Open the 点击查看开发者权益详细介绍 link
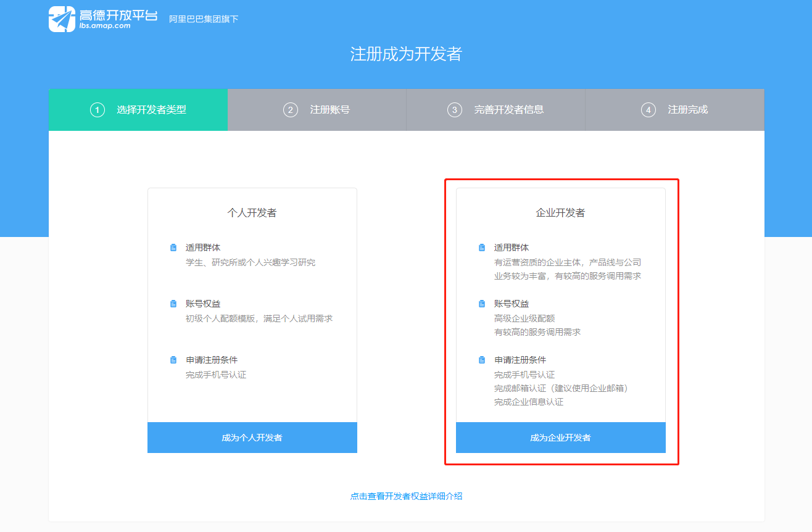812x532 pixels. (407, 496)
